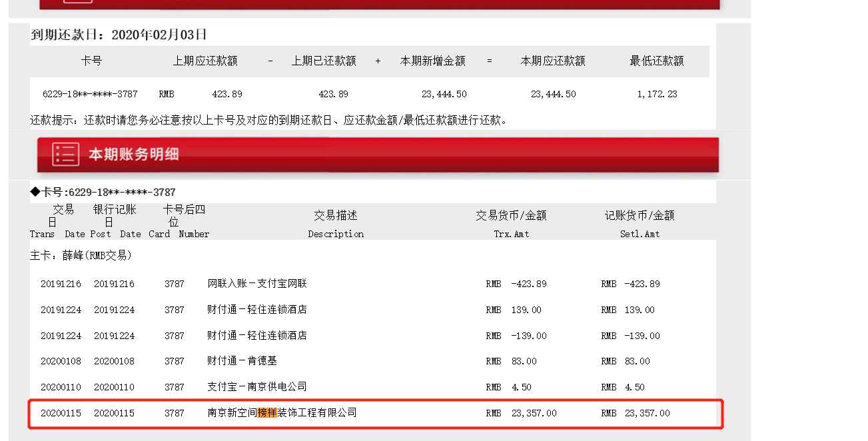Viewport: 868px width, 441px height.
Task: Click the orange-highlighted 榜样 text
Action: click(267, 413)
